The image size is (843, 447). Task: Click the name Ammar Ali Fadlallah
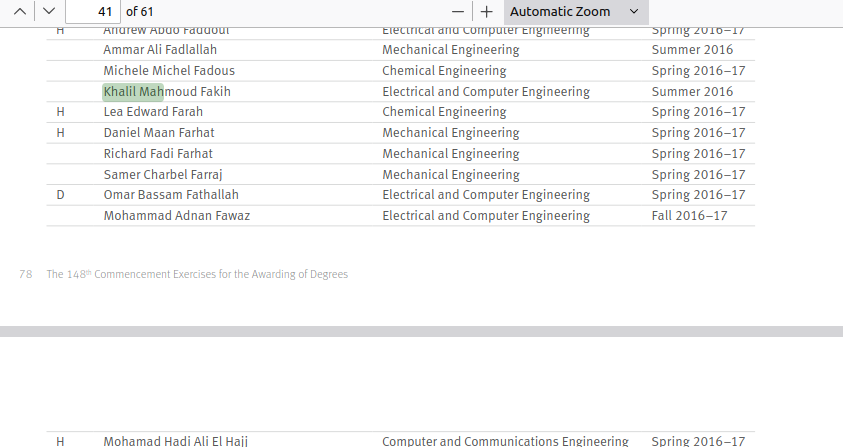click(x=160, y=50)
